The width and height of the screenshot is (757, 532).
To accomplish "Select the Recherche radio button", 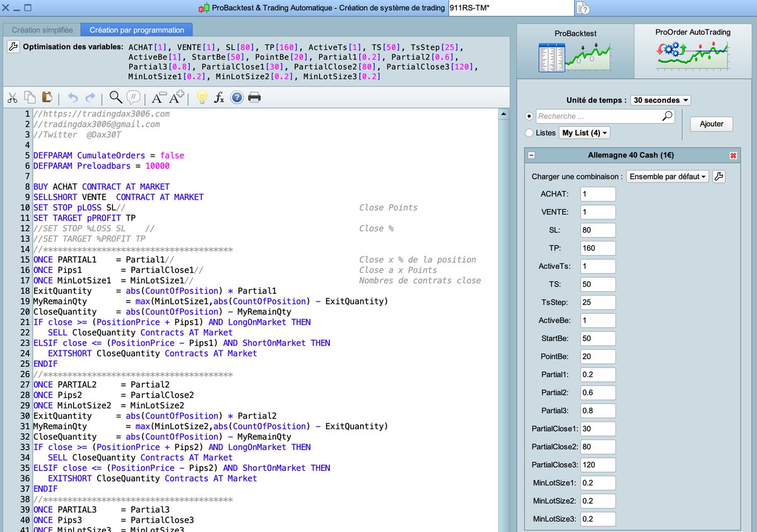I will click(529, 117).
